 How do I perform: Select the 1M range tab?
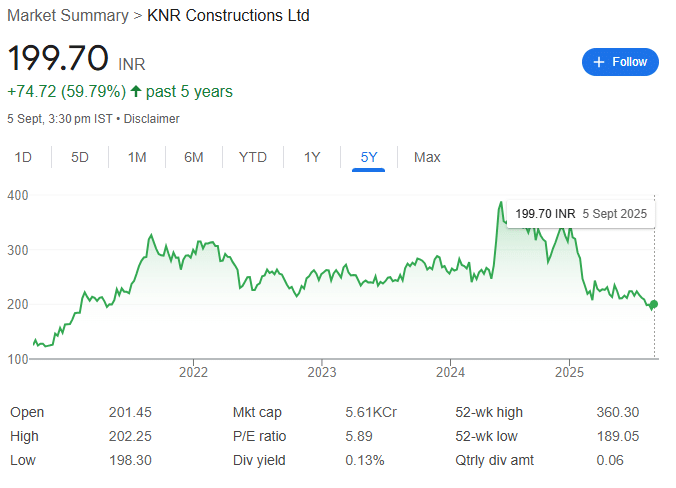click(137, 157)
